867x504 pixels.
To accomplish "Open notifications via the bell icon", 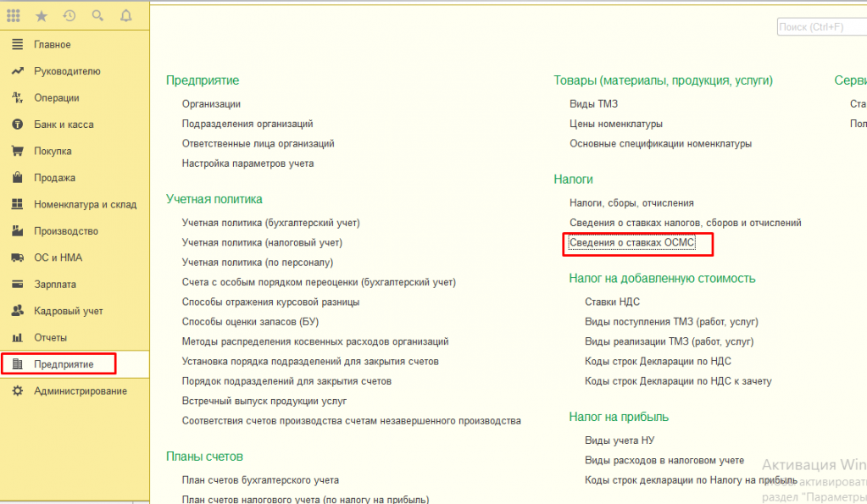I will [x=125, y=16].
